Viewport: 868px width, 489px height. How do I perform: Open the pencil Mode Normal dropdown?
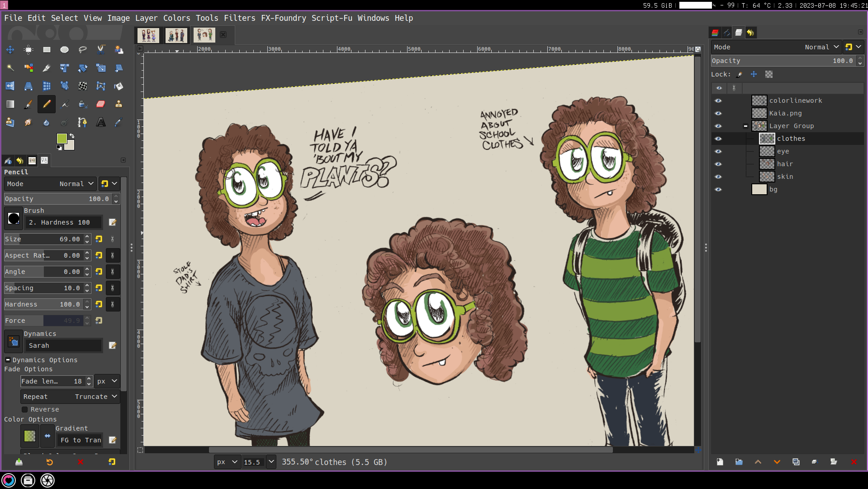pos(50,184)
